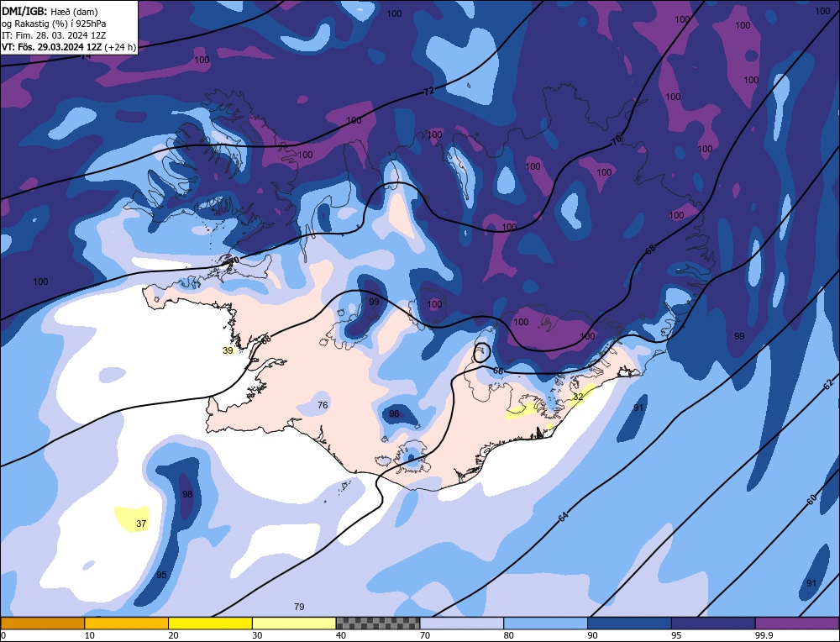
Task: Click the dark orange 0–10 legend swatch
Action: 42,623
